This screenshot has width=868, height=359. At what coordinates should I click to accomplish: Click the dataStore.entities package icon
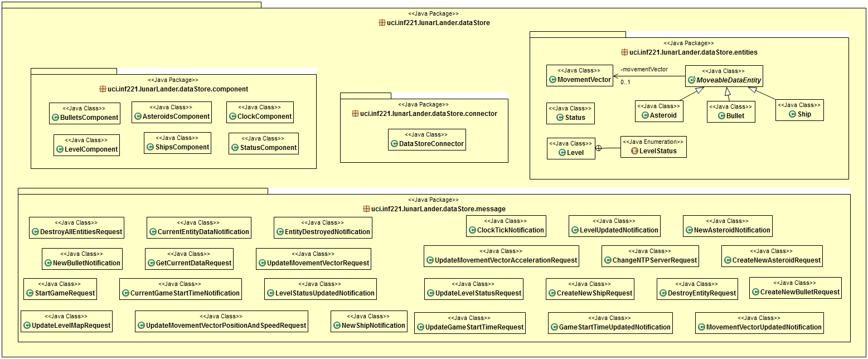624,52
